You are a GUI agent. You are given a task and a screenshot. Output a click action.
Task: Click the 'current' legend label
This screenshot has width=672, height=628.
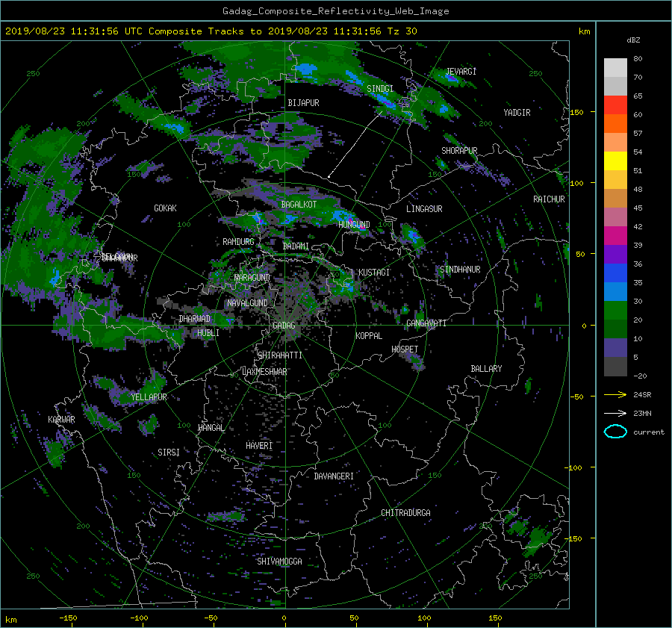click(649, 432)
